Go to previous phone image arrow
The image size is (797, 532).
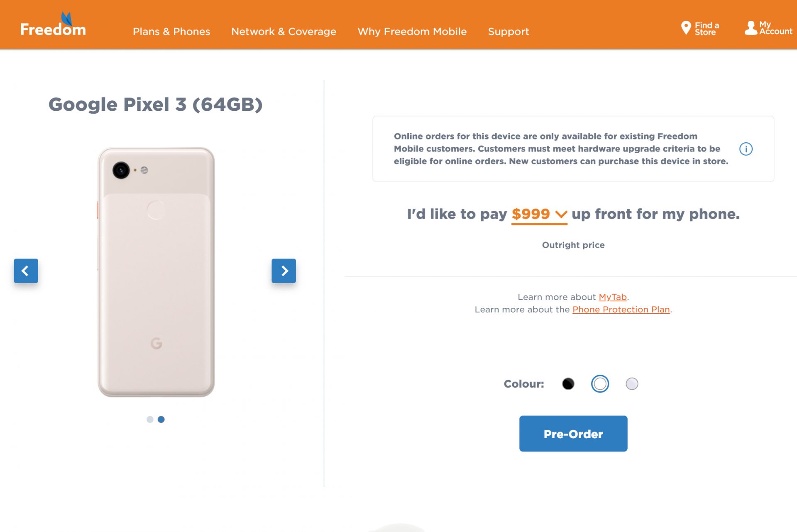coord(26,271)
